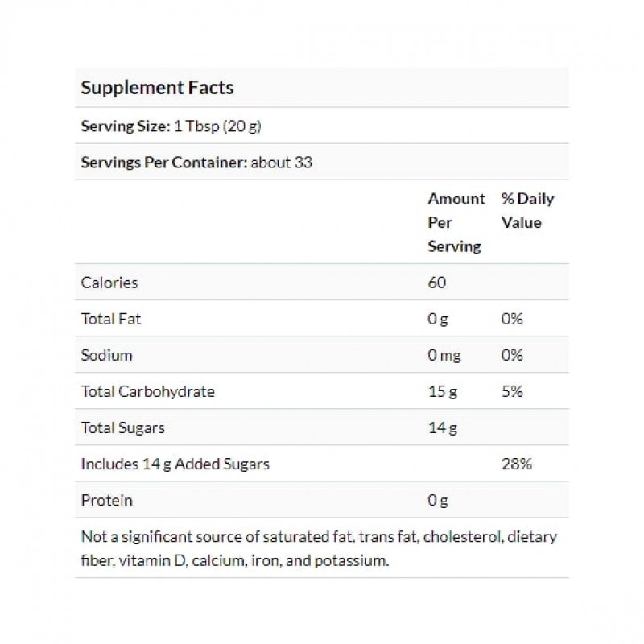Click the Includes 14 g Added Sugars text
Image resolution: width=644 pixels, height=644 pixels.
click(175, 464)
